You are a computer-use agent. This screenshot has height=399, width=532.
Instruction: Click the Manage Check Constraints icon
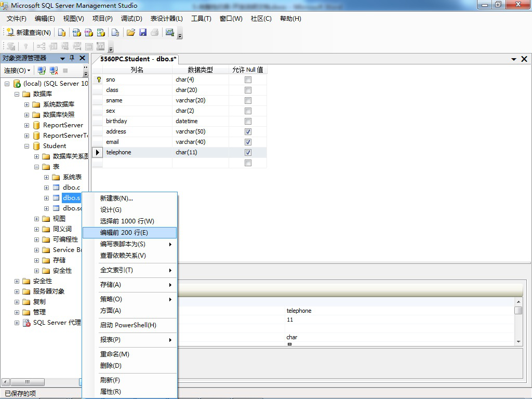pyautogui.click(x=89, y=46)
